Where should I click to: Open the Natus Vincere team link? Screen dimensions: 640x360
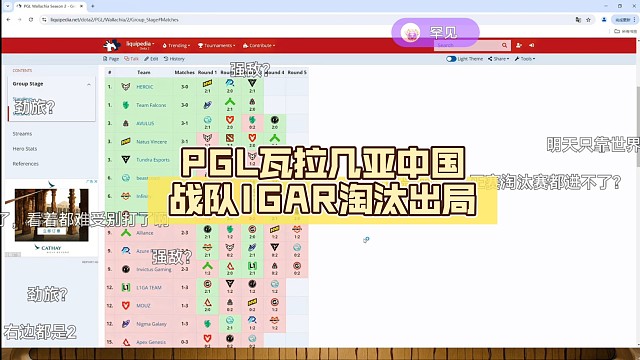[151, 142]
